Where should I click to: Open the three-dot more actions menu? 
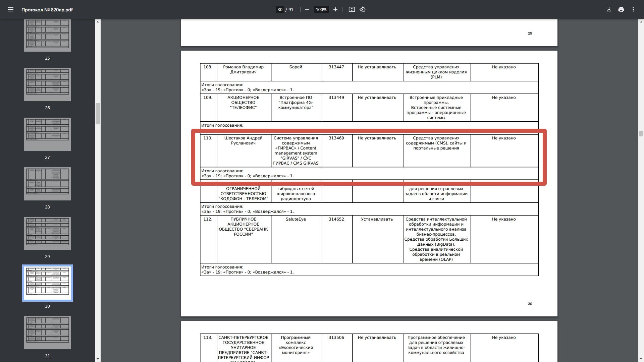click(x=633, y=9)
